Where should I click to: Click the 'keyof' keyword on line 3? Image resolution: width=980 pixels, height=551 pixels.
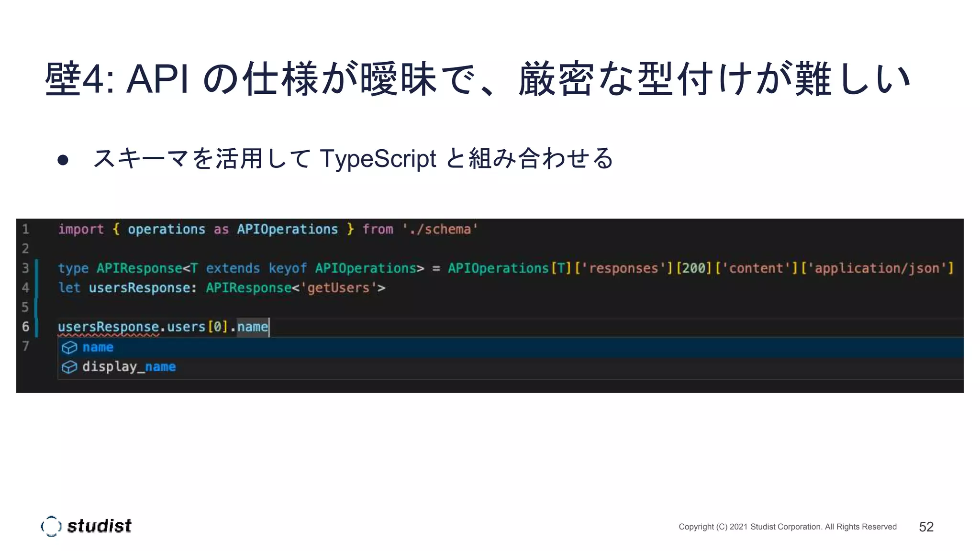pyautogui.click(x=288, y=268)
